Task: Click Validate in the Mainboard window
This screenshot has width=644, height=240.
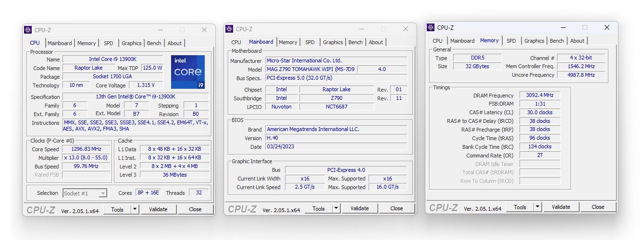Action: [359, 208]
